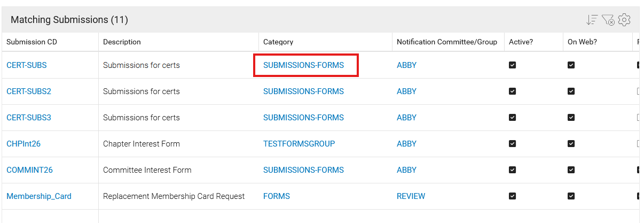Toggle Active checkbox for CERT-SUBS
Viewport: 644px width, 223px height.
coord(513,65)
